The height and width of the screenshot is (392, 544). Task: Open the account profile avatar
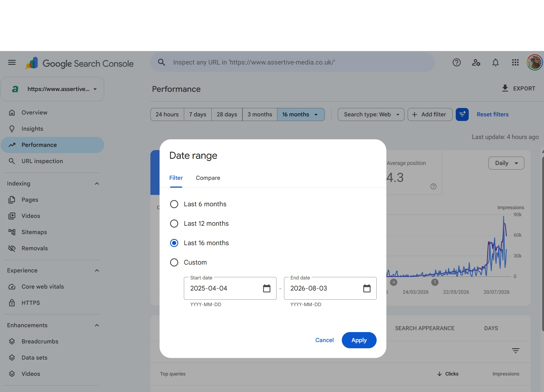[x=535, y=62]
